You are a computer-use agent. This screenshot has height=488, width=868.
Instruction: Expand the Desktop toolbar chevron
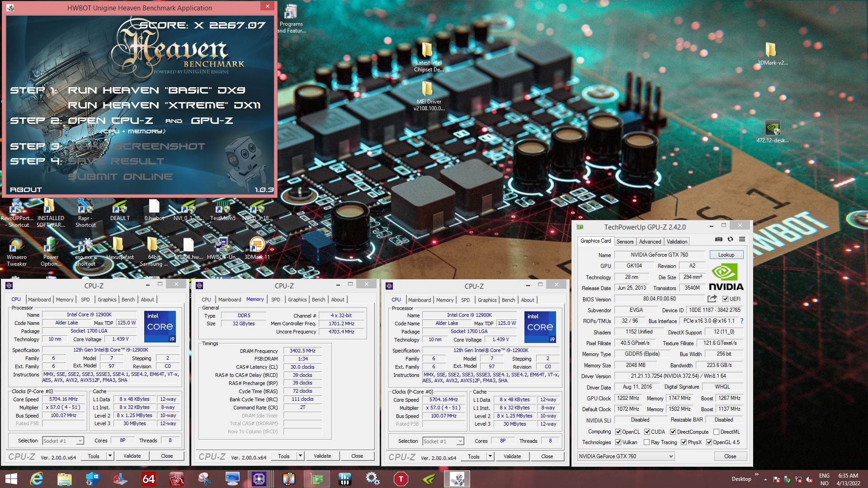click(756, 474)
